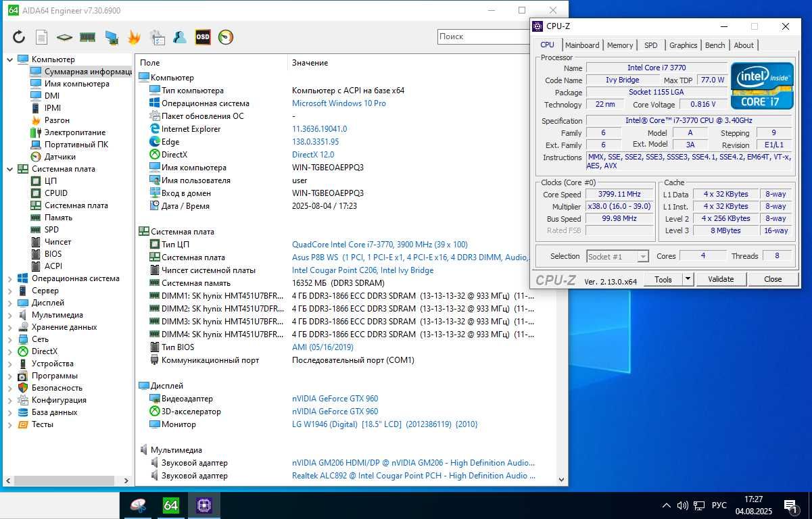Screen dimensions: 812x519
Task: Open the LG W1946 monitor link
Action: click(x=385, y=424)
